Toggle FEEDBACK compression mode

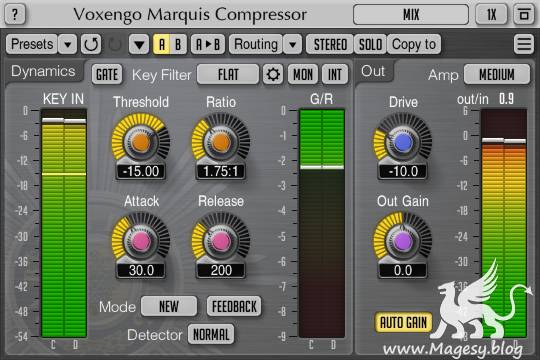234,306
